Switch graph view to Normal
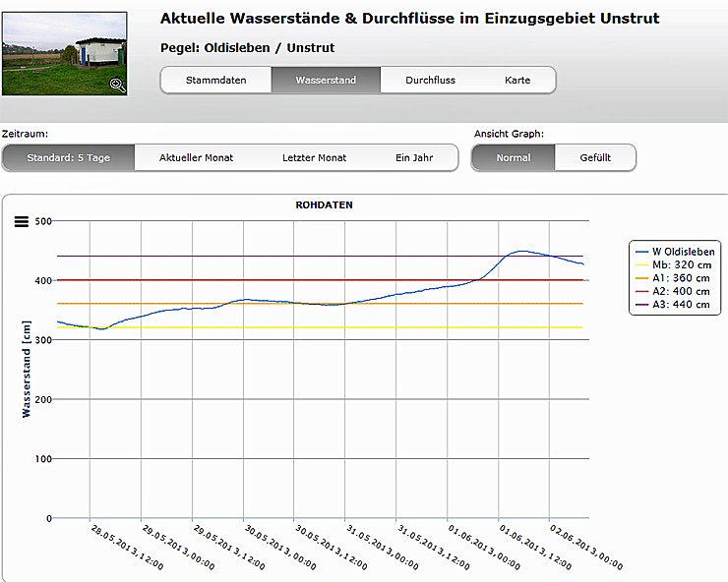Viewport: 728px width, 582px height. [513, 157]
